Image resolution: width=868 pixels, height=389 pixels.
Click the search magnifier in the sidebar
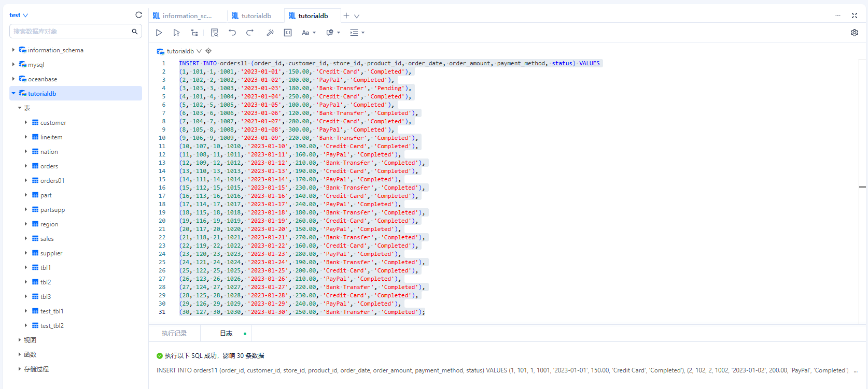(x=135, y=32)
